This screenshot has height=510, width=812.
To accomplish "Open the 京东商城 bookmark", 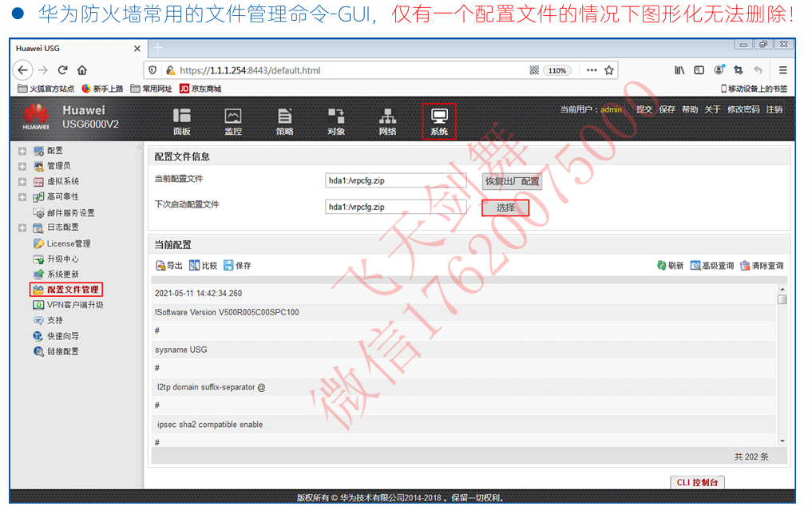I will coord(200,89).
